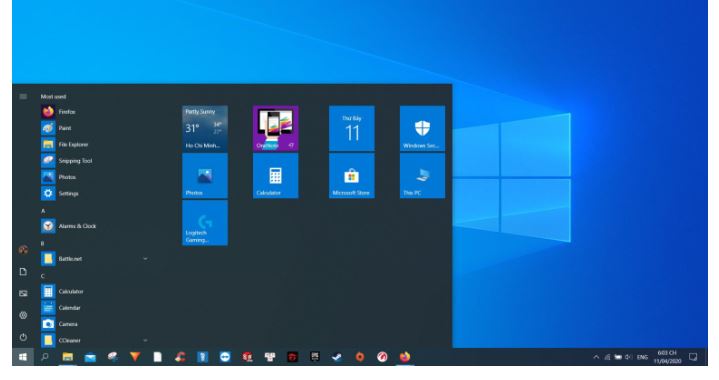The image size is (719, 380).
Task: Open File Explorer from the taskbar
Action: click(67, 357)
